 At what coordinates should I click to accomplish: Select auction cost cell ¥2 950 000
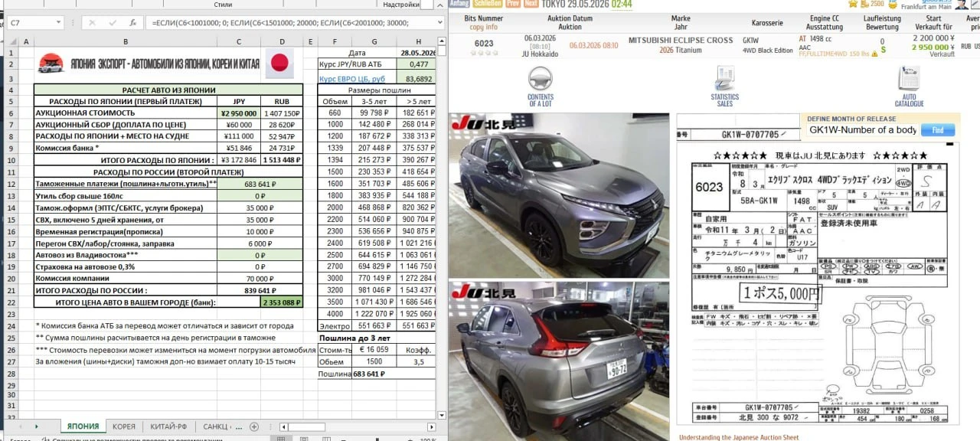[x=240, y=113]
